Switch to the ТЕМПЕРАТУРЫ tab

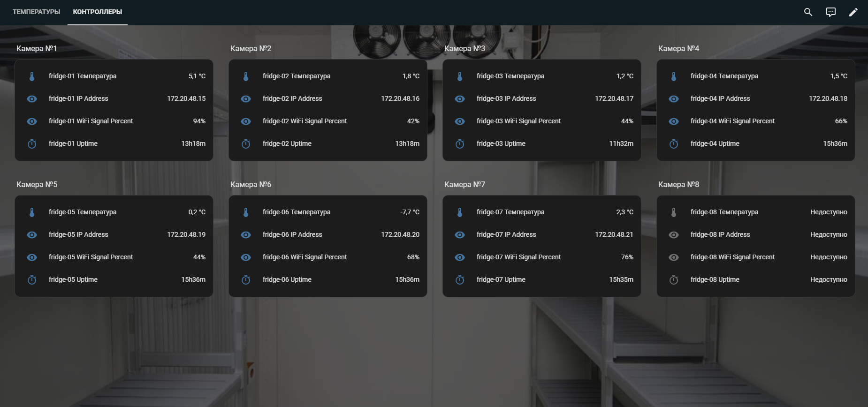click(36, 12)
